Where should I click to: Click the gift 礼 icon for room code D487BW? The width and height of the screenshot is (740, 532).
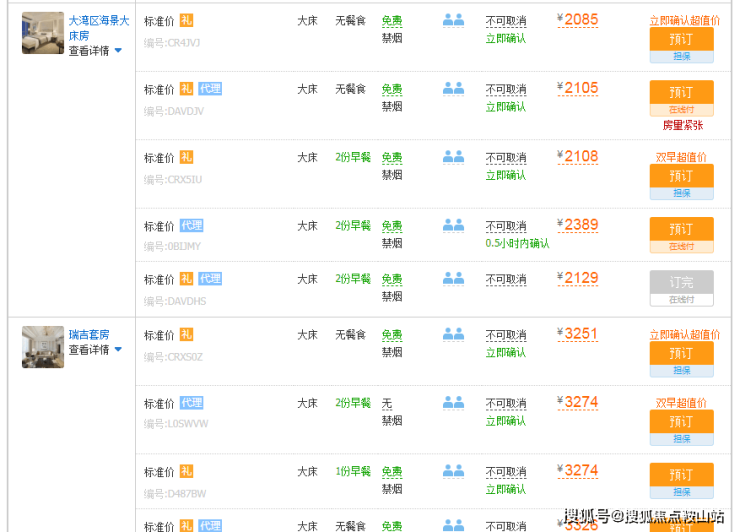[187, 471]
